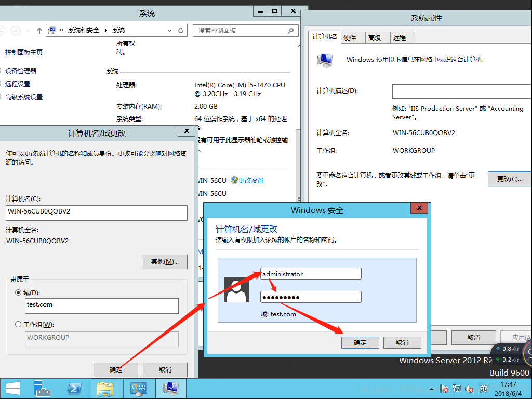Select the 工作组(W) radio button
The image size is (532, 399).
coord(18,324)
